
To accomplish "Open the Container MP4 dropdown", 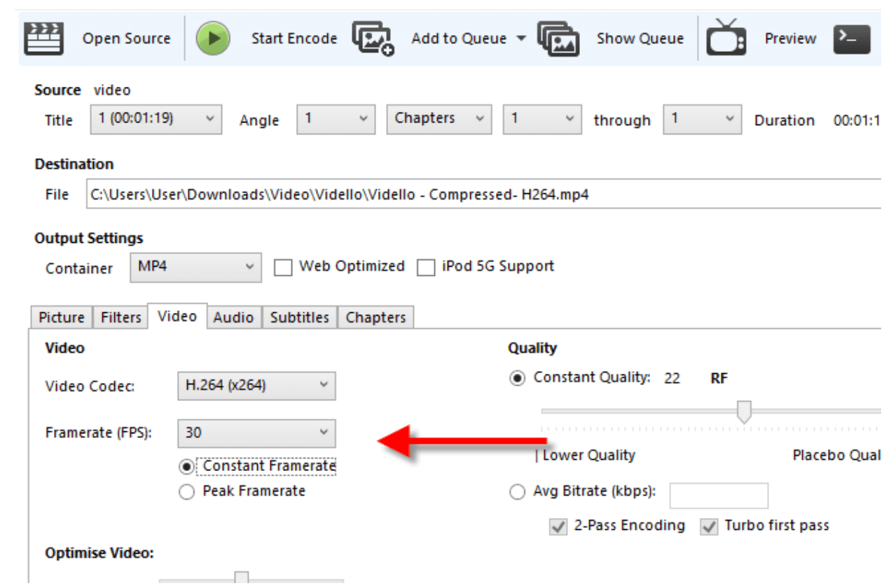I will click(195, 267).
